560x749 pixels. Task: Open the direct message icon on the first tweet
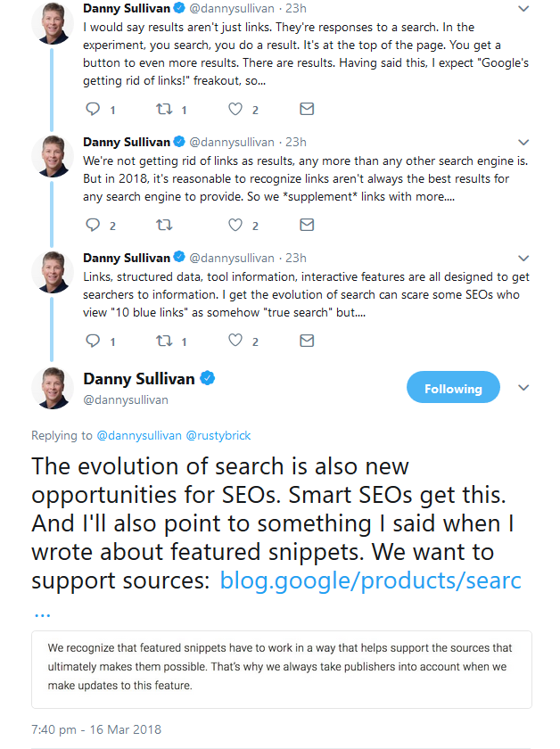[307, 109]
